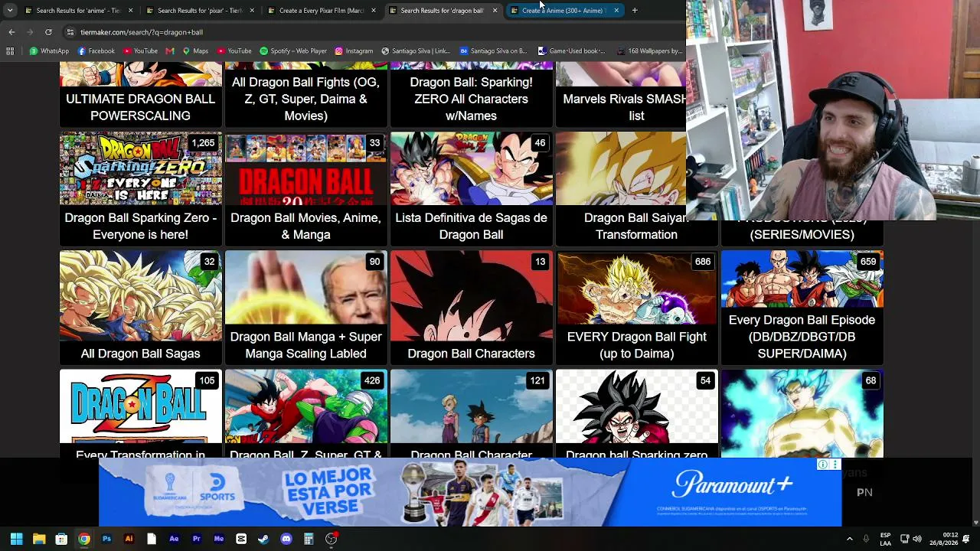Open '168 Wallpapers by...' bookmark
Screen dimensions: 980x551
click(x=648, y=51)
